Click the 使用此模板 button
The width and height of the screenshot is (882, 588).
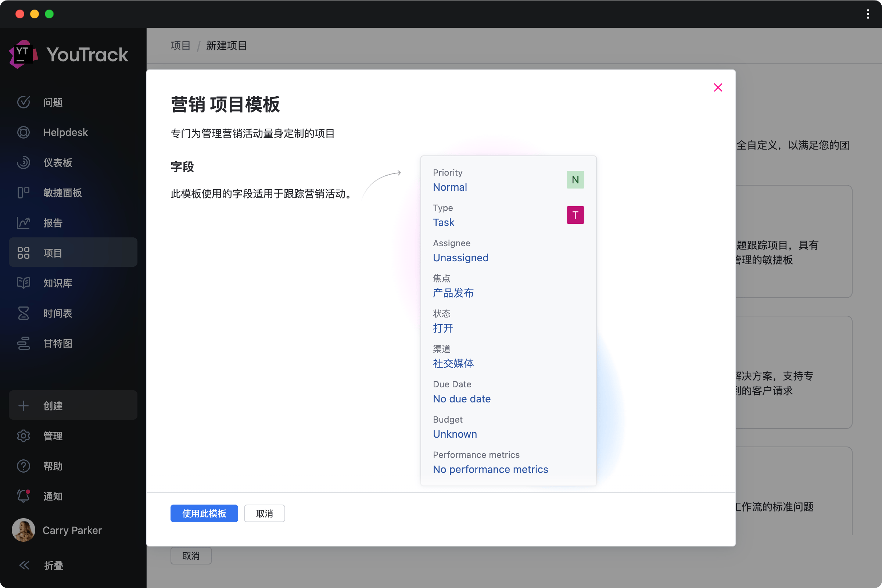tap(204, 513)
